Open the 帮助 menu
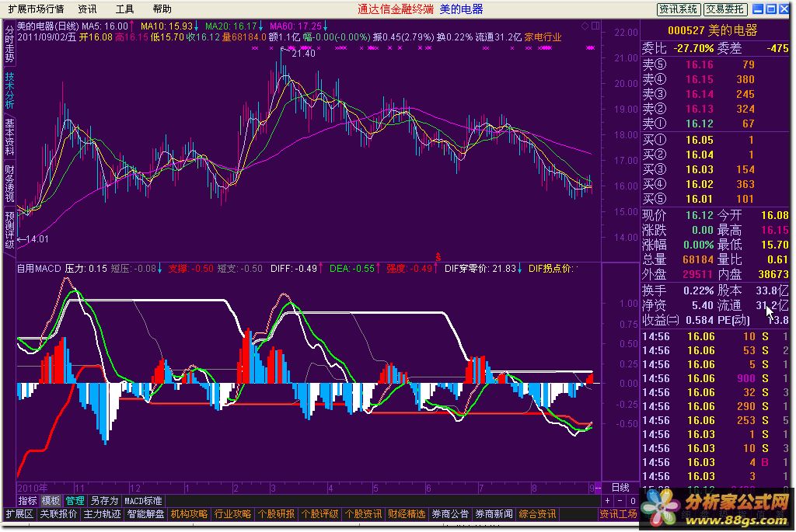The height and width of the screenshot is (532, 796). tap(162, 9)
